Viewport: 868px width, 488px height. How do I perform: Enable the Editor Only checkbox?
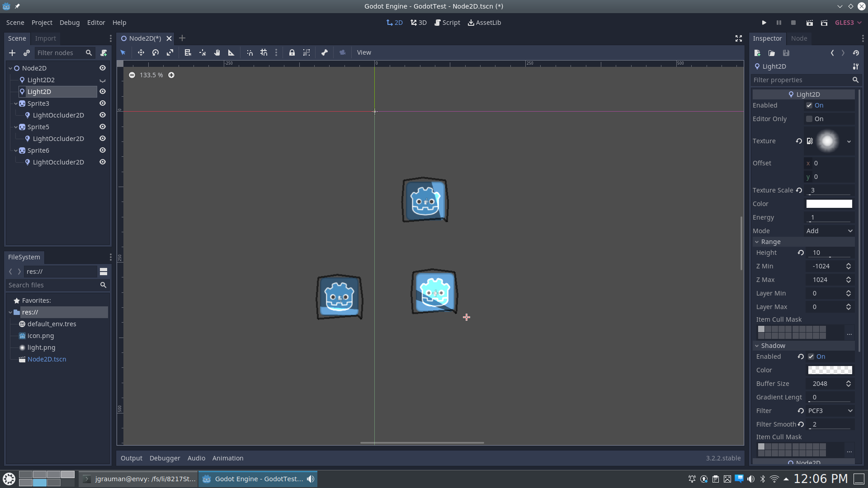810,119
